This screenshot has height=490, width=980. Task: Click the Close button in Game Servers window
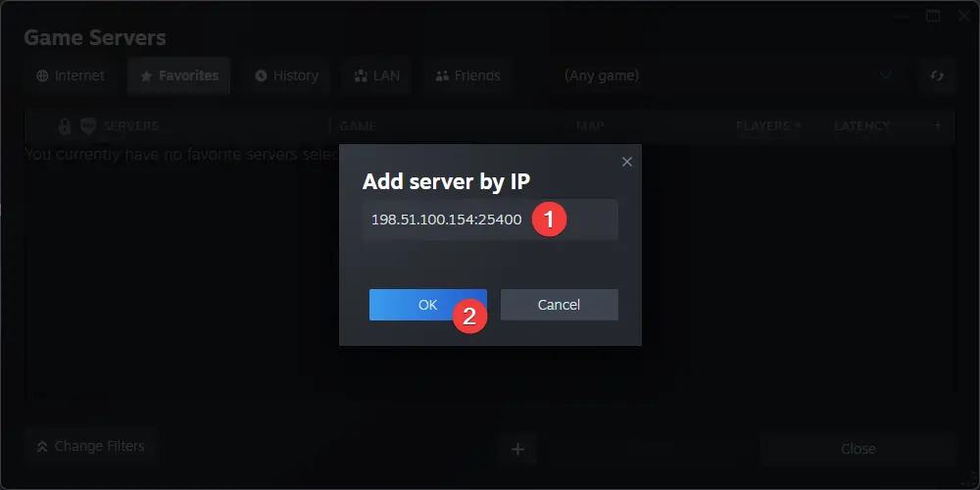pos(858,449)
